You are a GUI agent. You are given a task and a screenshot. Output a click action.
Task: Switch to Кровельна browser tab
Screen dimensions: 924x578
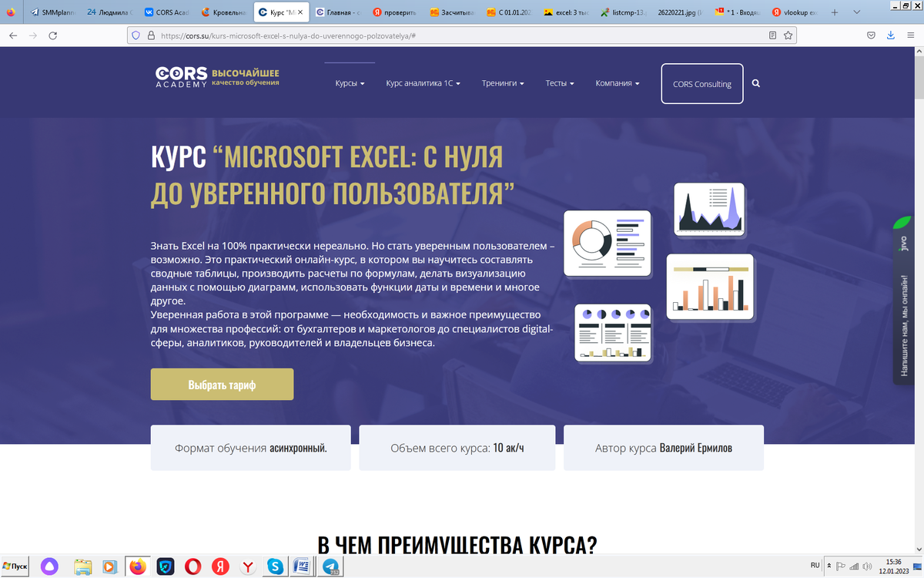click(223, 13)
